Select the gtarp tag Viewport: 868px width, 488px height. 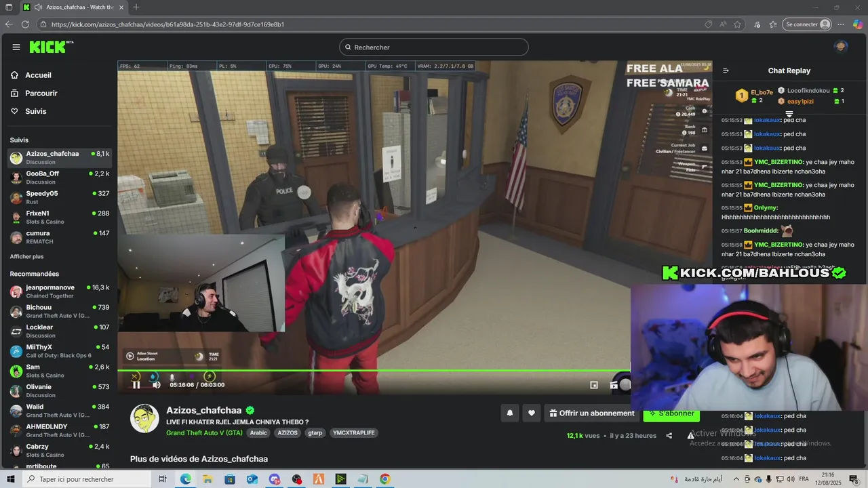[315, 432]
